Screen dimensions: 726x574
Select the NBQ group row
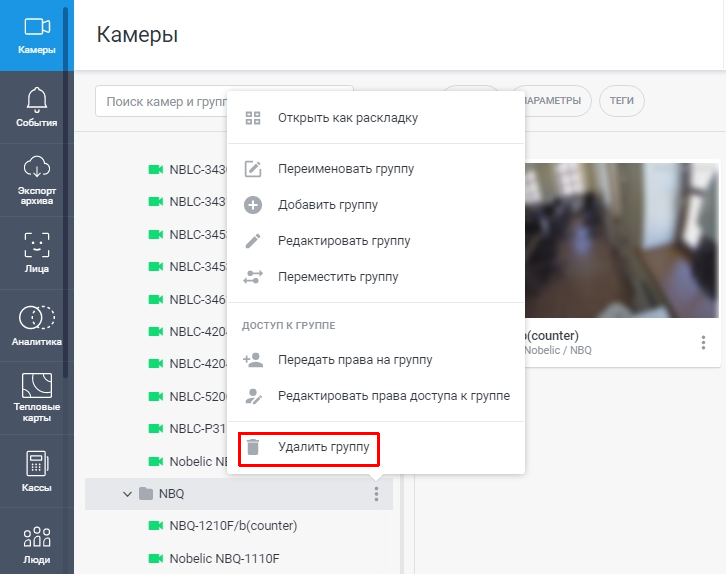(x=239, y=494)
